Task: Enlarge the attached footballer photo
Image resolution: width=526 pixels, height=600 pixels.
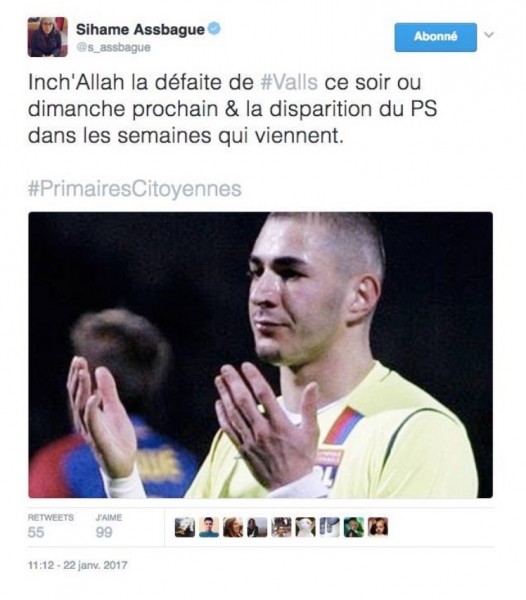Action: coord(261,355)
